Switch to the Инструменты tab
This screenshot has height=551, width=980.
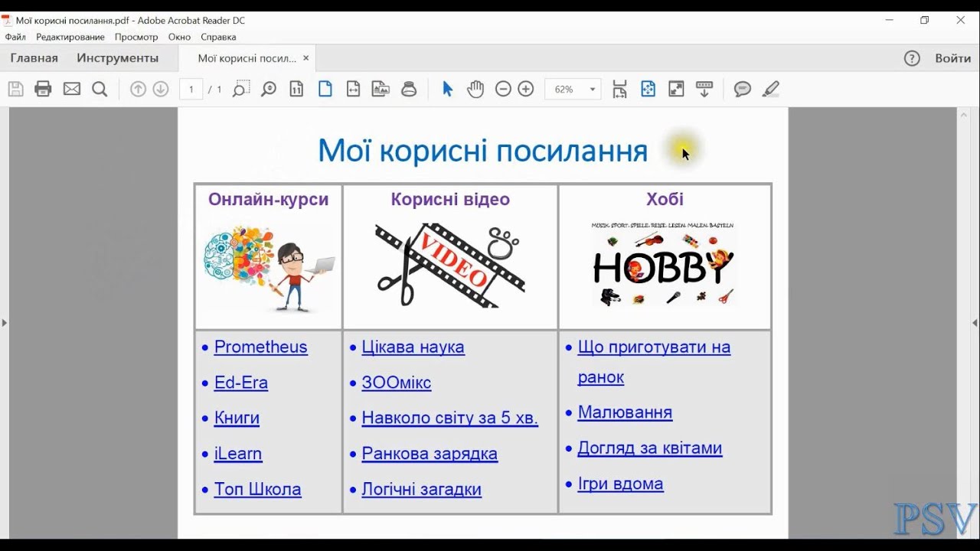pos(118,58)
